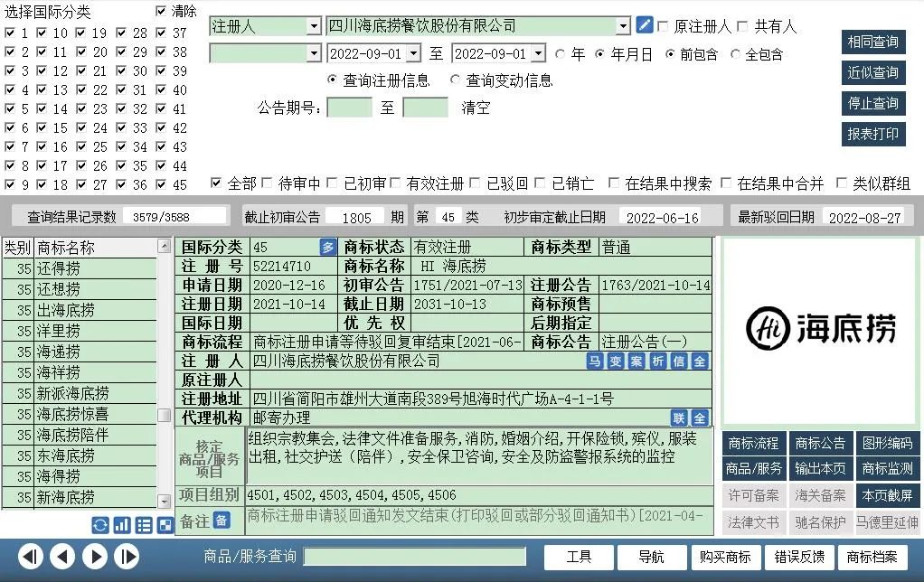Click the 海底捞 trademark image
This screenshot has height=582, width=924.
coord(820,328)
